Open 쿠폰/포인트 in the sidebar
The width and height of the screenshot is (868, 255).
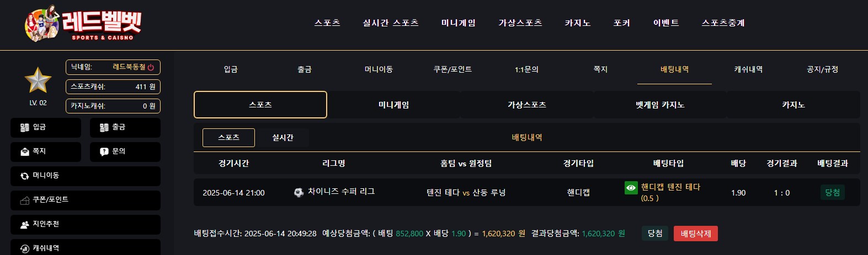tap(86, 200)
